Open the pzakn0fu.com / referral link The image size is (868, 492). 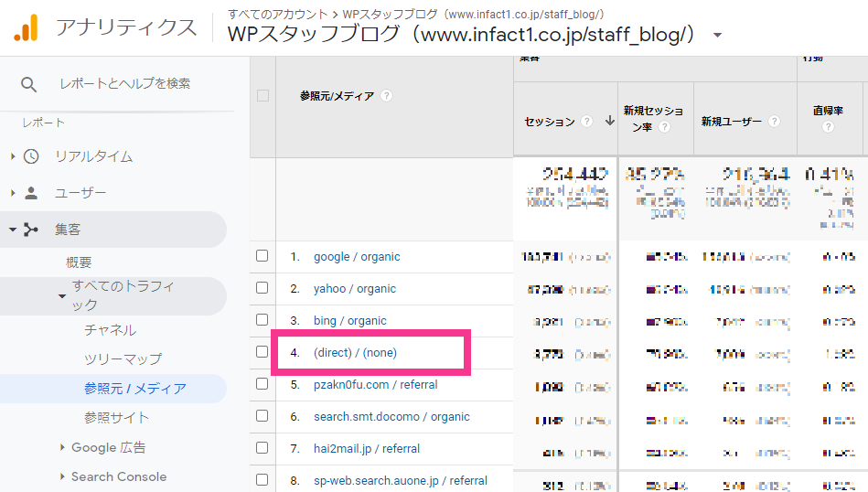(x=375, y=385)
